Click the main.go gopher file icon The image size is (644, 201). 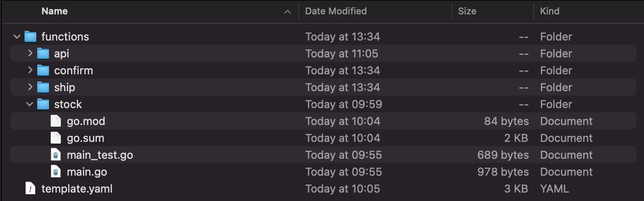coord(55,172)
